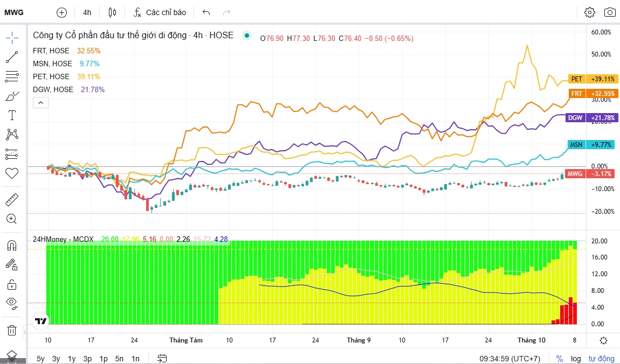This screenshot has height=364, width=620.
Task: Take a chart snapshot with camera icon
Action: [x=610, y=12]
